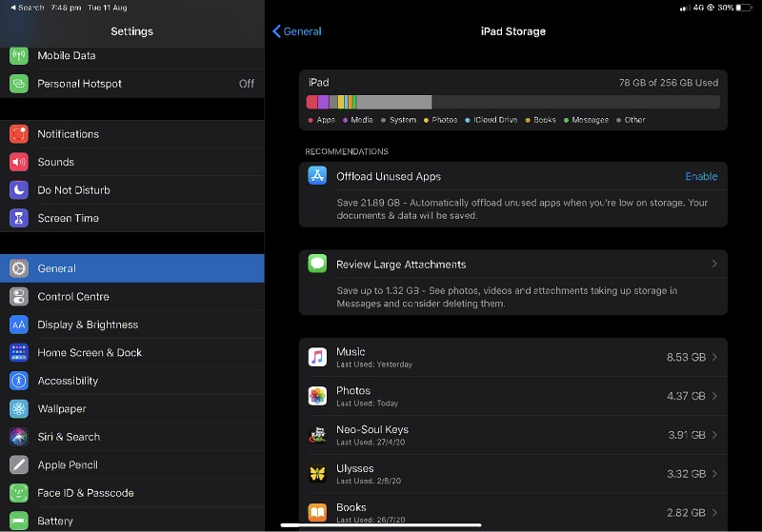Viewport: 762px width, 532px height.
Task: Click the purple Media segment of storage bar
Action: tap(324, 102)
